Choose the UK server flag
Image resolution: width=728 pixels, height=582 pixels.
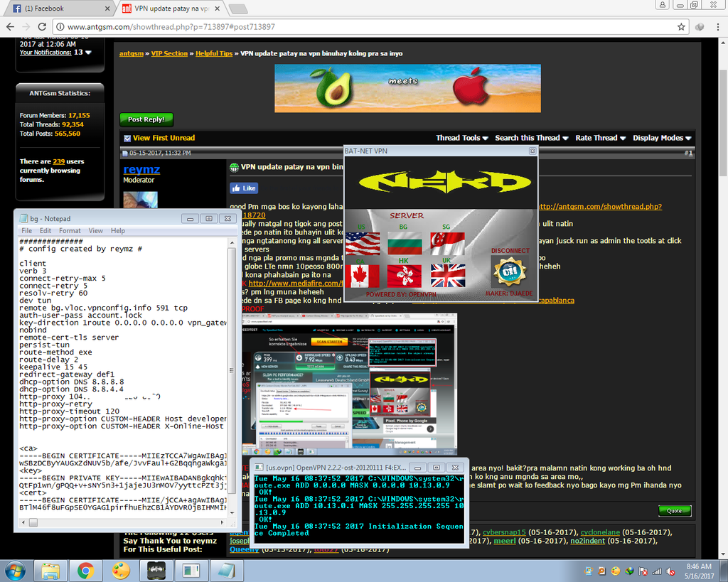coord(447,276)
